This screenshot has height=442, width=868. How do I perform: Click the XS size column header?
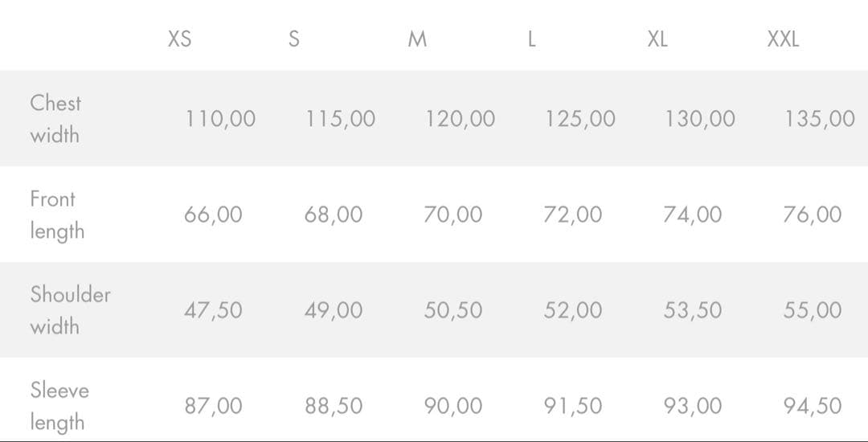pyautogui.click(x=179, y=39)
